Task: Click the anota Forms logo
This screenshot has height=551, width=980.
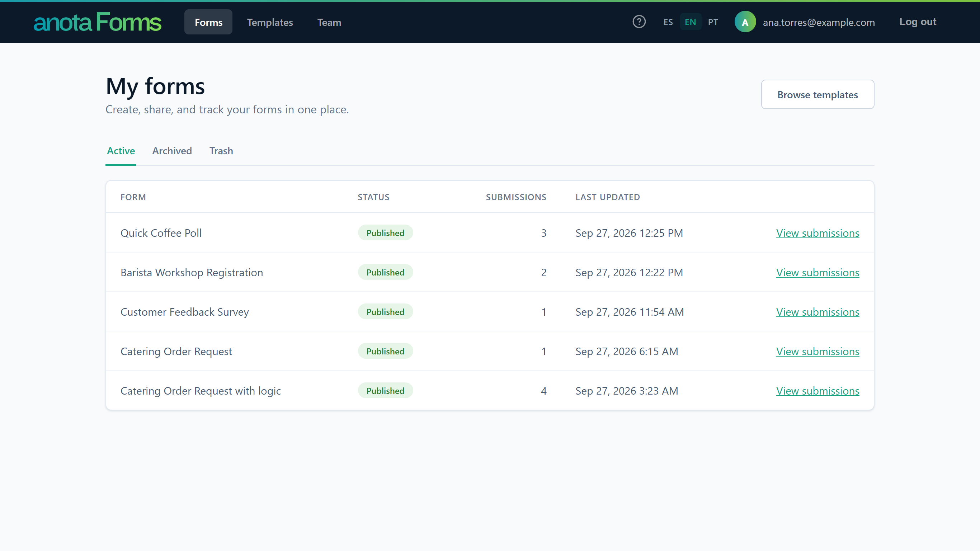Action: [x=98, y=22]
